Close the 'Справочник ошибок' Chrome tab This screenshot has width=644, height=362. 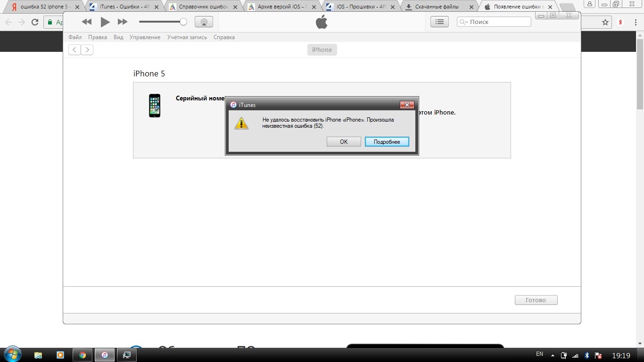pos(236,7)
